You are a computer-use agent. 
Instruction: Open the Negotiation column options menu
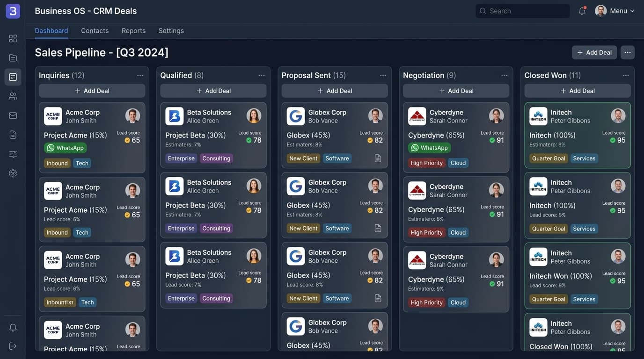tap(505, 75)
